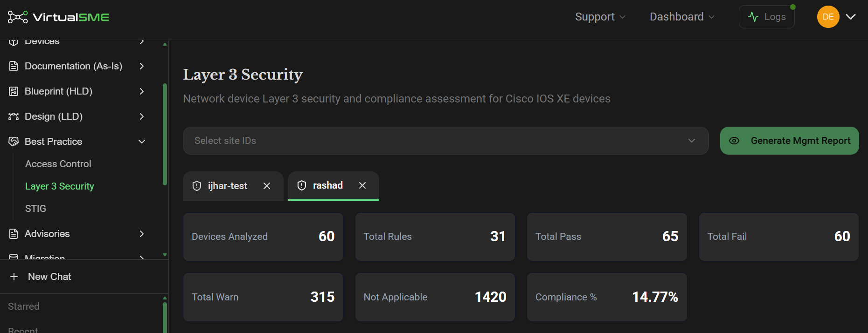The height and width of the screenshot is (333, 868).
Task: Click the plus icon beside New Chat
Action: click(14, 277)
